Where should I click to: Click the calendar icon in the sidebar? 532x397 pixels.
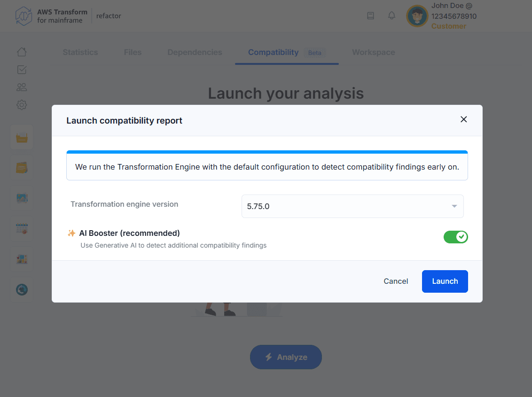coord(22,229)
